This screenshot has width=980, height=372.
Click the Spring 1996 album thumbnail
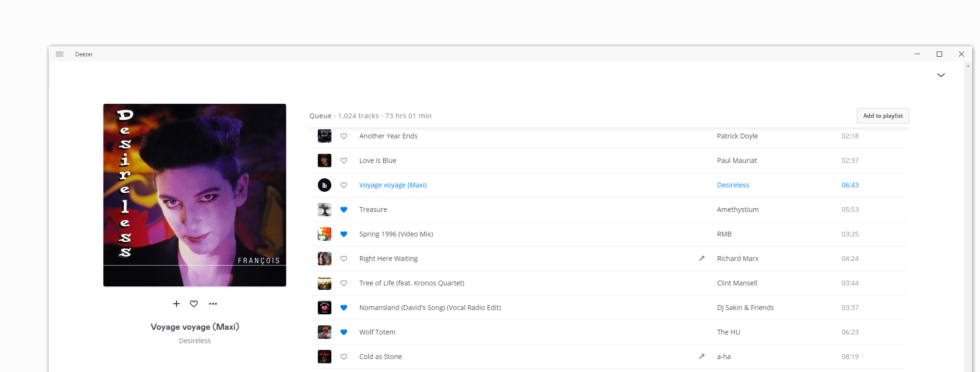pyautogui.click(x=325, y=234)
